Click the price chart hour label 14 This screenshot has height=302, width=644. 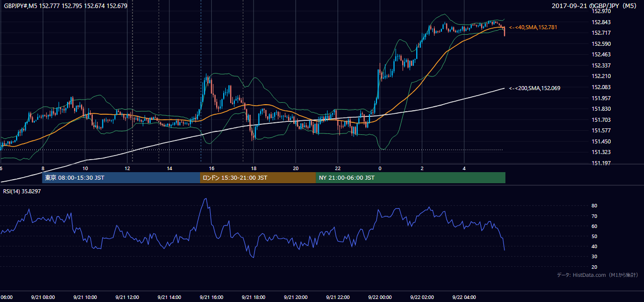[x=169, y=169]
